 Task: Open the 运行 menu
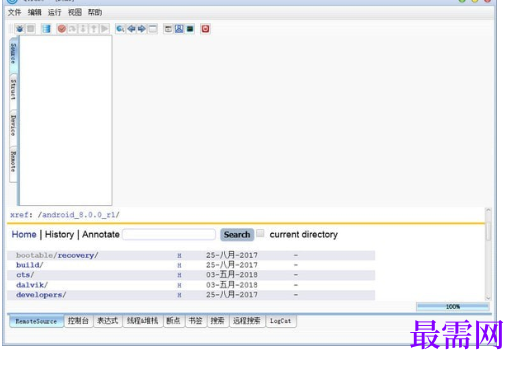click(x=54, y=12)
